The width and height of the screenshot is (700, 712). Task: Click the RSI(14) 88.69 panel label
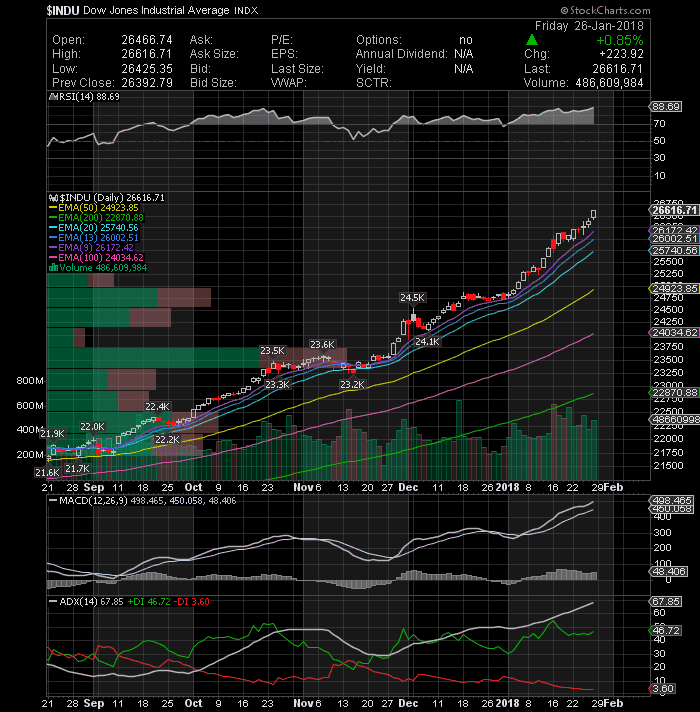87,97
